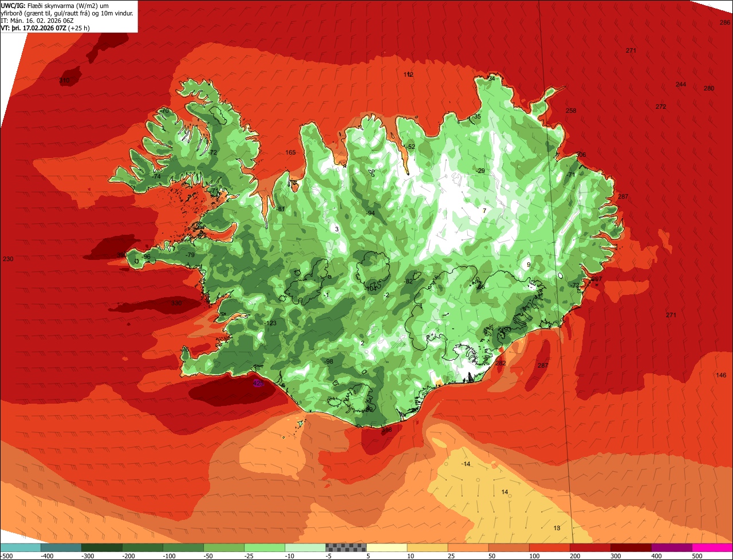Click the value 282 off the southeast coast
The height and width of the screenshot is (560, 733).
click(501, 363)
